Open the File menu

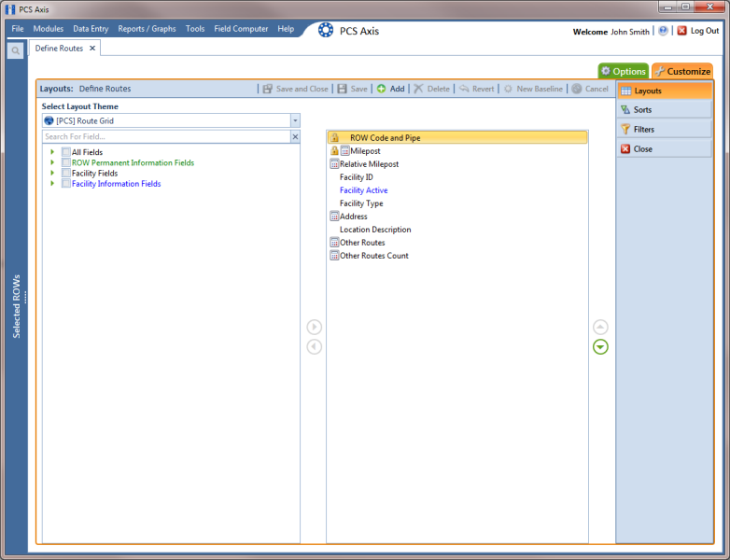point(18,28)
